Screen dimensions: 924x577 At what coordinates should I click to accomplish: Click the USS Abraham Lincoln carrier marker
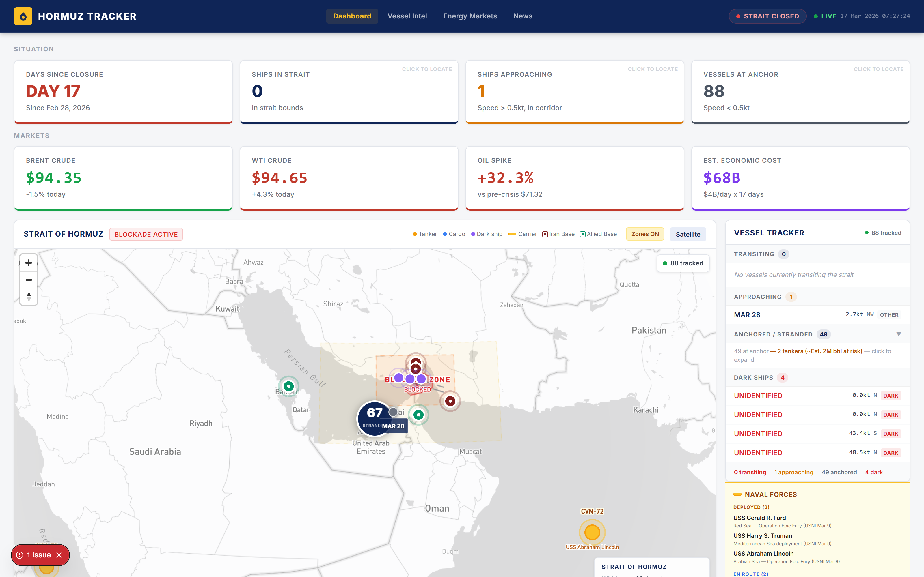(592, 532)
